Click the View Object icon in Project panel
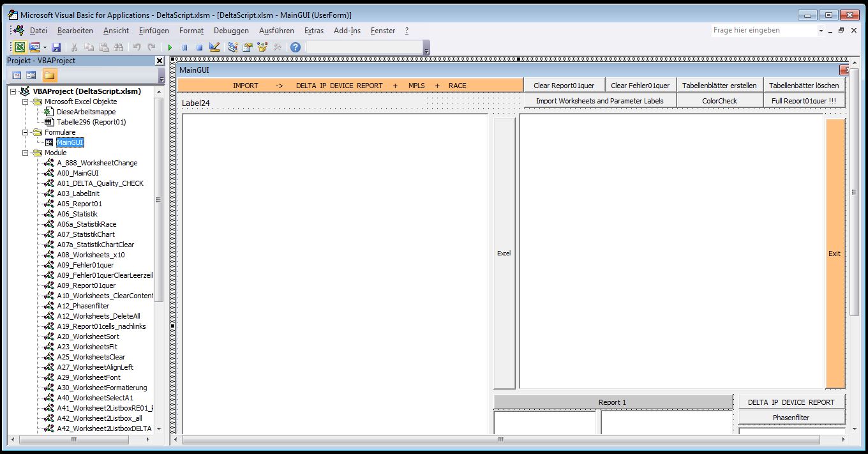Screen dimensions: 868x454 coord(31,75)
